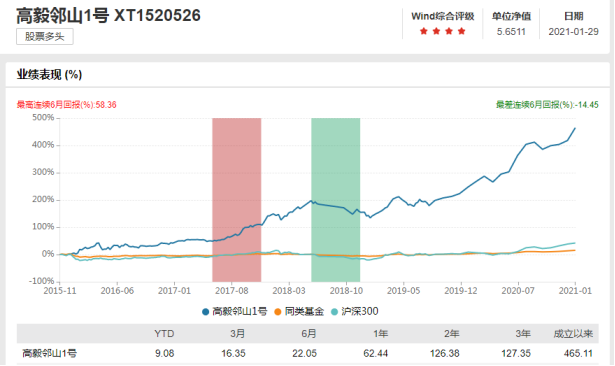Click the 6月 column header
The width and height of the screenshot is (615, 366).
tap(309, 334)
